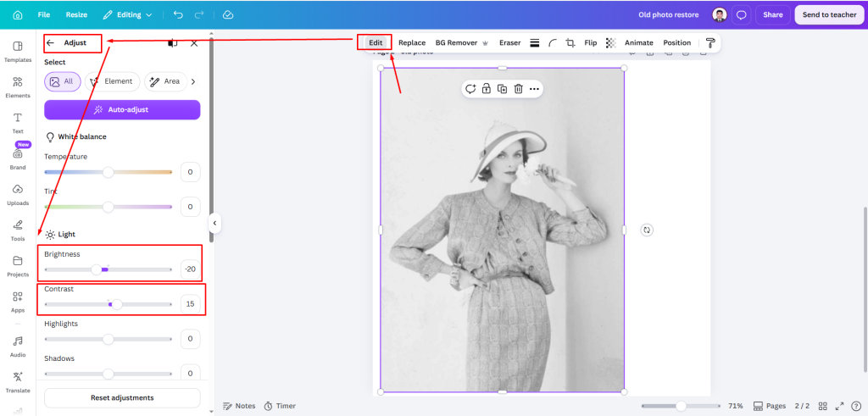Open the transparency checkerboard icon
868x416 pixels.
(x=610, y=42)
